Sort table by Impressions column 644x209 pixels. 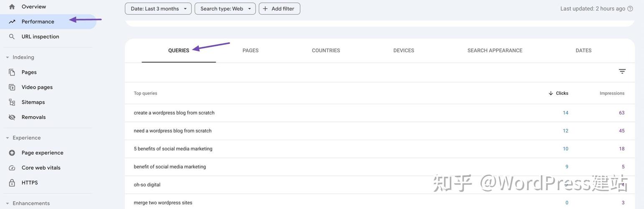coord(612,93)
